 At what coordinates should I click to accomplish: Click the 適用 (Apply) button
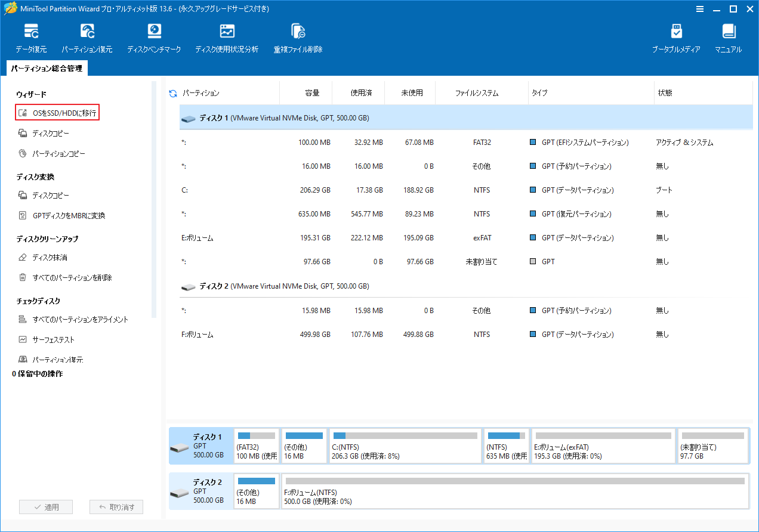tap(46, 506)
